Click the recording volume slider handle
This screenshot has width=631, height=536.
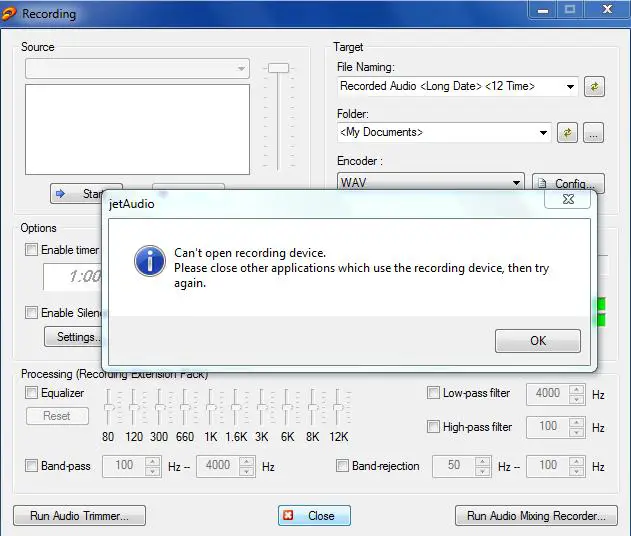tap(278, 68)
